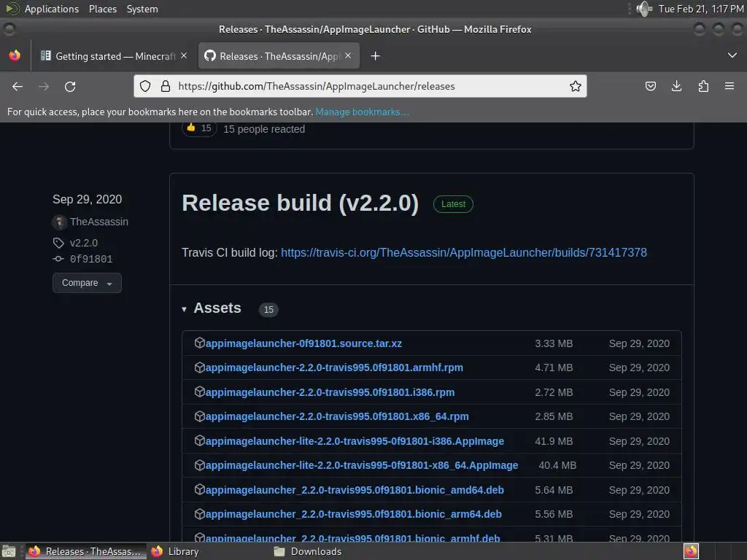Open the extensions puzzle icon

coord(703,86)
